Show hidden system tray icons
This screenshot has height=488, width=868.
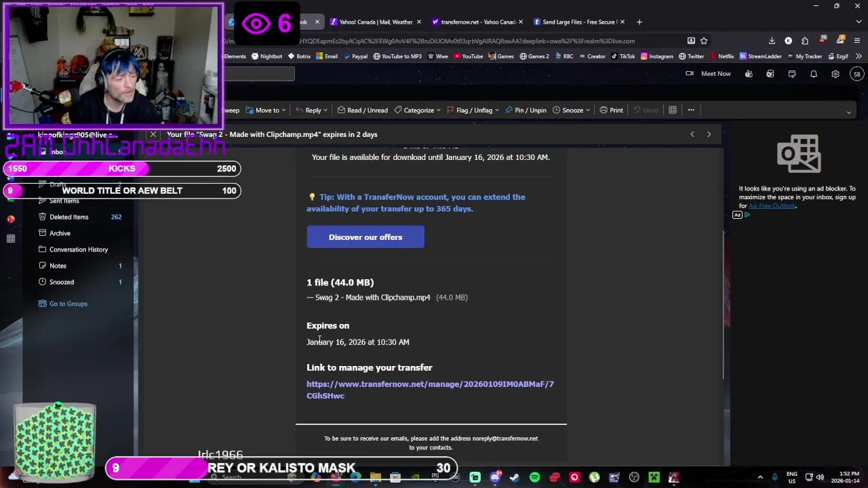760,477
